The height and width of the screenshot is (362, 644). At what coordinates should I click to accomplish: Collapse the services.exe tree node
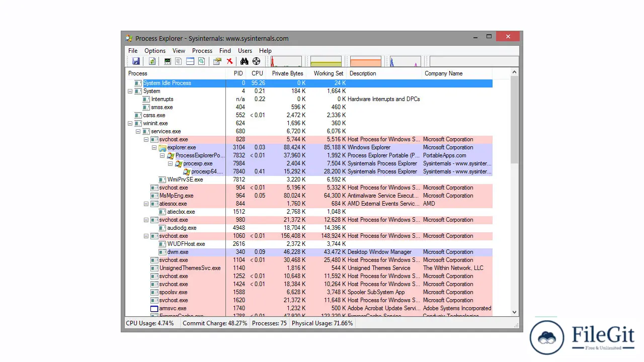pyautogui.click(x=138, y=131)
